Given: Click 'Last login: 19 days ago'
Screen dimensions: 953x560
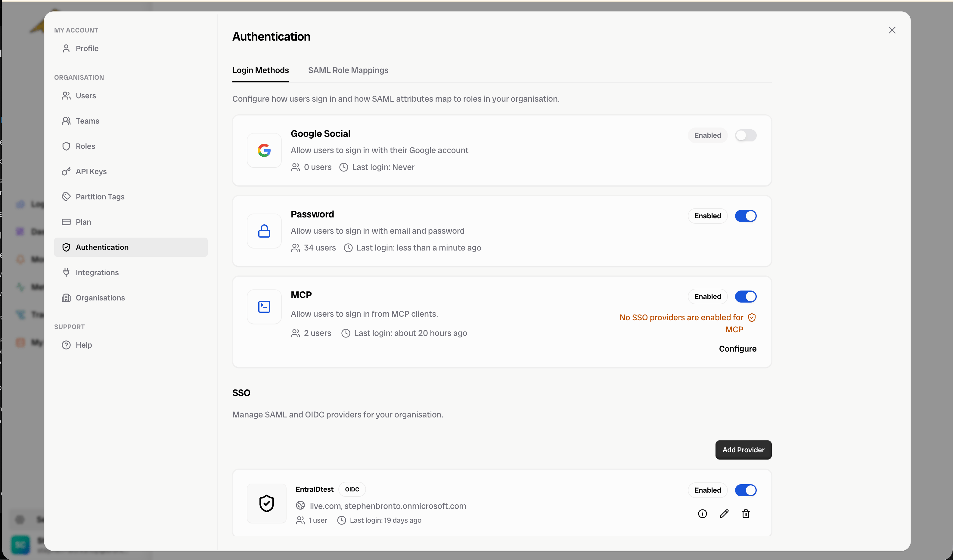Looking at the screenshot, I should click(385, 520).
